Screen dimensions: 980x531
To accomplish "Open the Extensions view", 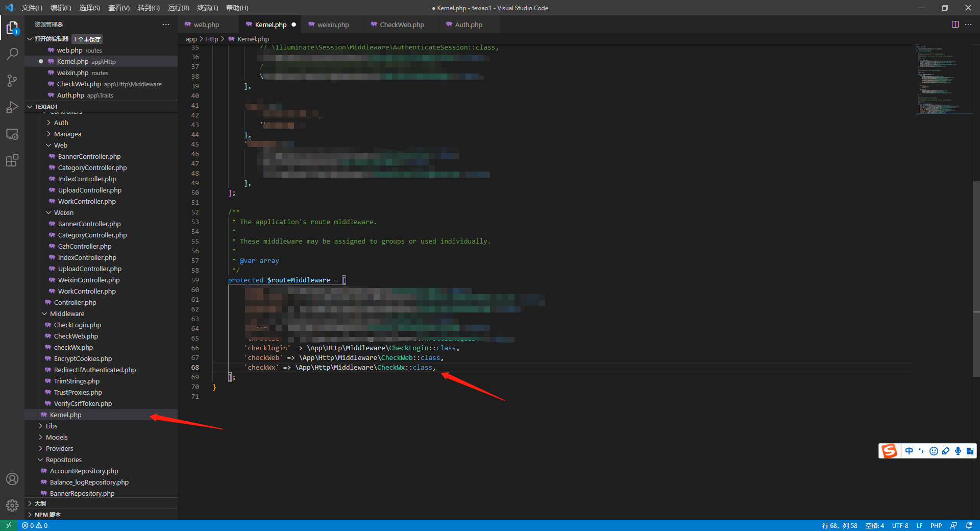I will tap(12, 161).
